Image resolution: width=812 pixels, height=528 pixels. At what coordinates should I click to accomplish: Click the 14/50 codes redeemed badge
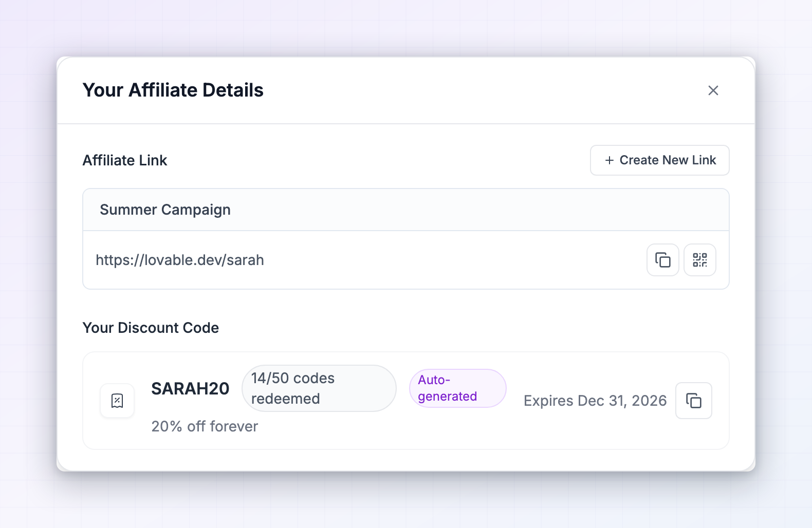(x=319, y=388)
